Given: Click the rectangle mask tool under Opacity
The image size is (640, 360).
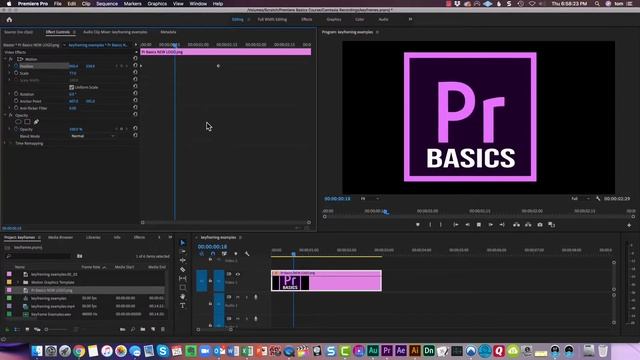Looking at the screenshot, I should click(27, 122).
